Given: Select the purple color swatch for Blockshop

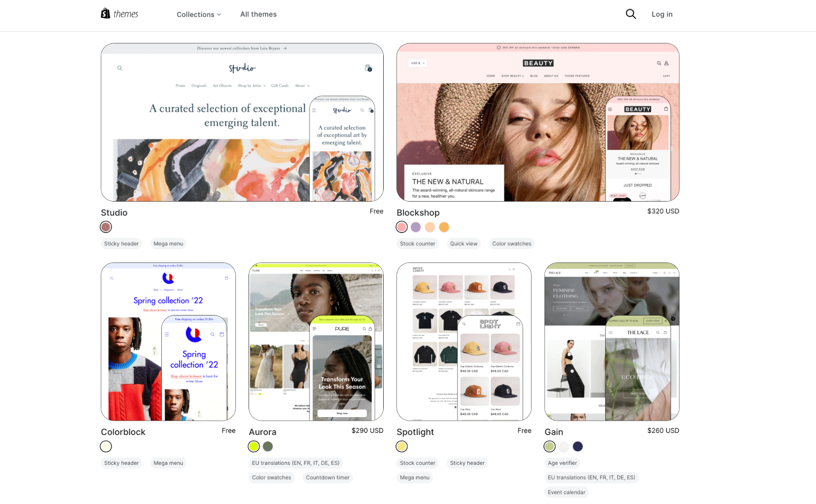Looking at the screenshot, I should click(416, 226).
